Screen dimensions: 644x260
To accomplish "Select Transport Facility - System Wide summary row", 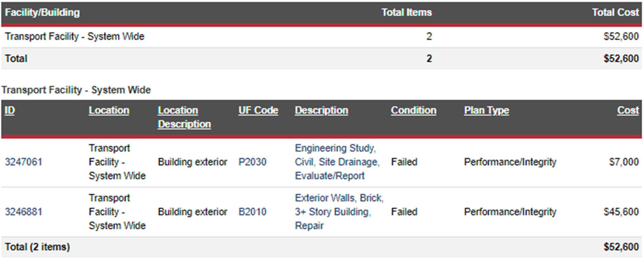I will 322,37.
